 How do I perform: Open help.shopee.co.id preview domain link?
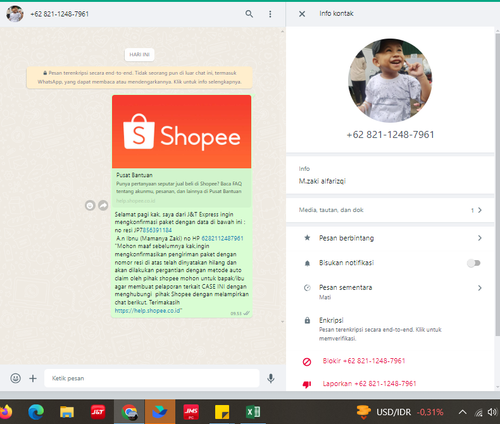tap(136, 201)
